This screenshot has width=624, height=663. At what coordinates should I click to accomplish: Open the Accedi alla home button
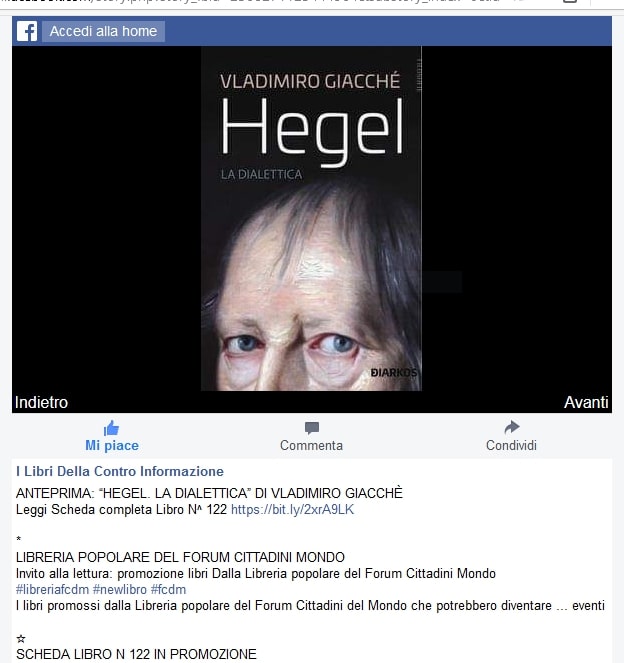pyautogui.click(x=103, y=32)
